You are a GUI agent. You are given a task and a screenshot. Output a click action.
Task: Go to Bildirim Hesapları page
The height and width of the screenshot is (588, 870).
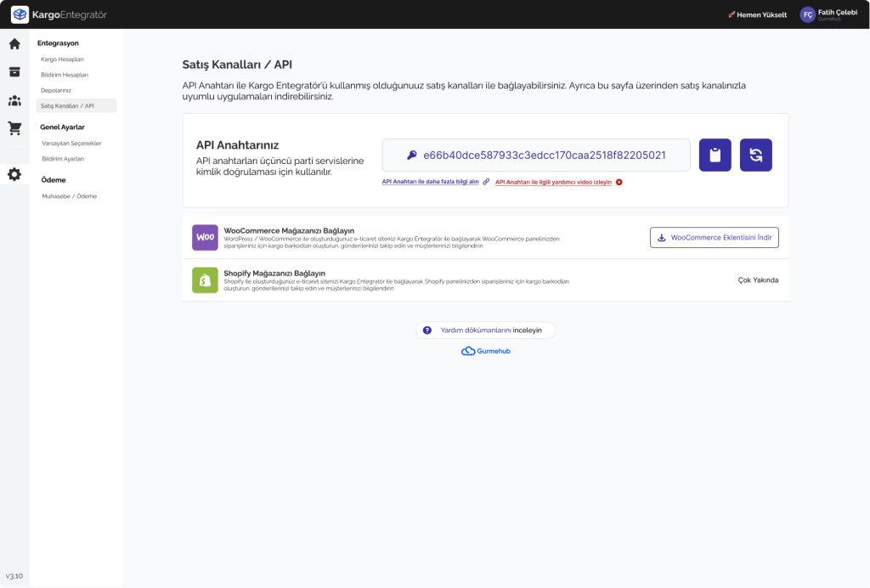(x=65, y=75)
